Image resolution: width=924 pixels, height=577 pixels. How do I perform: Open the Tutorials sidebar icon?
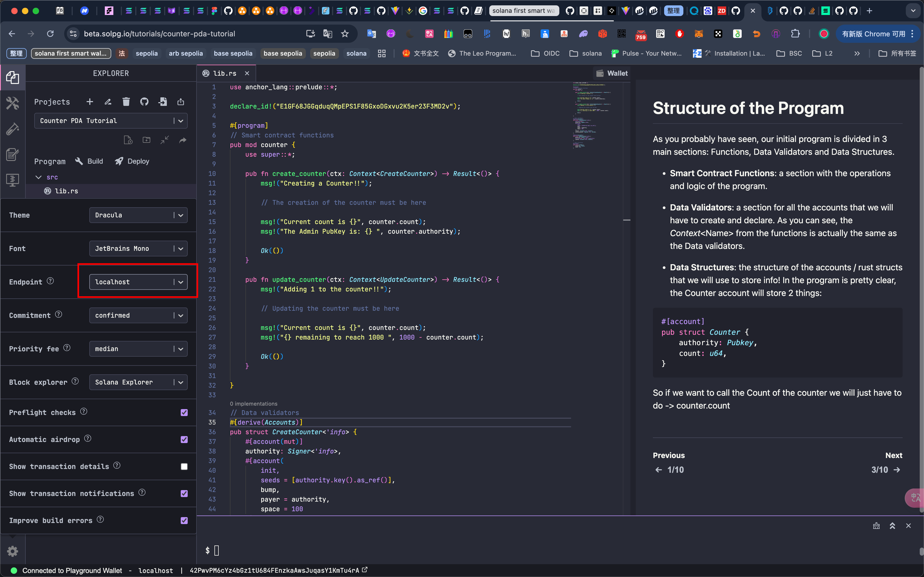[13, 155]
